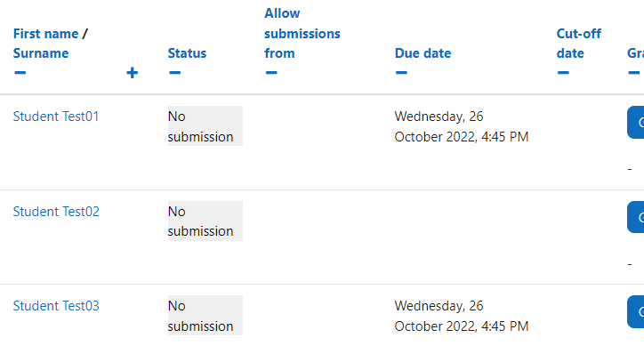Collapse the Allow submissions from column

(271, 73)
